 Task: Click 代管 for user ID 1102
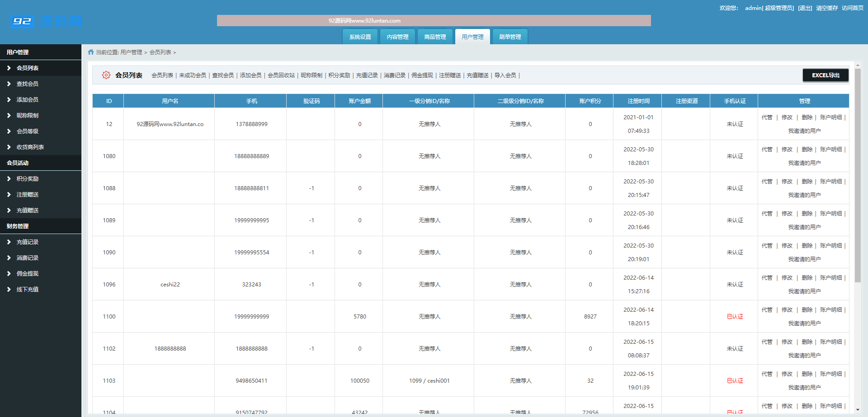(767, 342)
